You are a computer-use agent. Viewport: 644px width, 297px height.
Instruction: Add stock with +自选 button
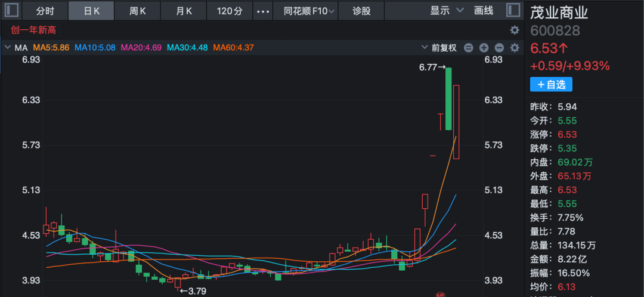click(x=551, y=85)
